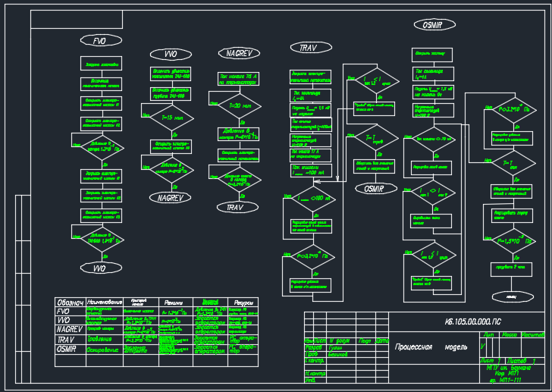Select the 'гр. МП1-111' group text
The height and width of the screenshot is (392, 552).
point(505,380)
